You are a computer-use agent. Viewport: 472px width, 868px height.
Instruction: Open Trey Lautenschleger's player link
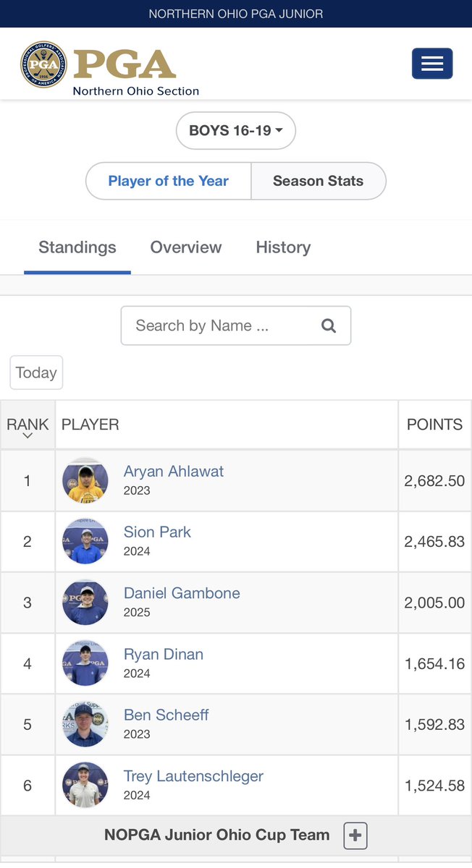pyautogui.click(x=193, y=776)
